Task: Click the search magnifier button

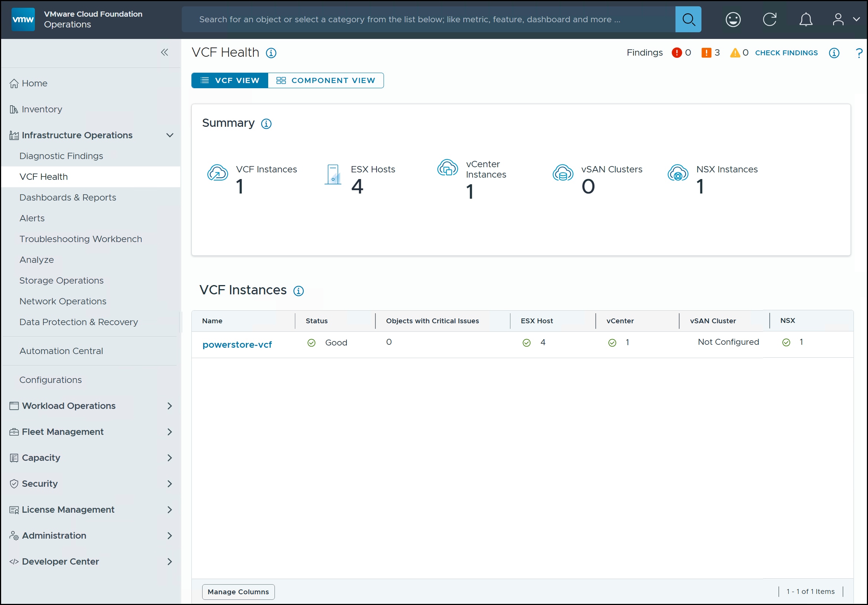Action: pos(688,19)
